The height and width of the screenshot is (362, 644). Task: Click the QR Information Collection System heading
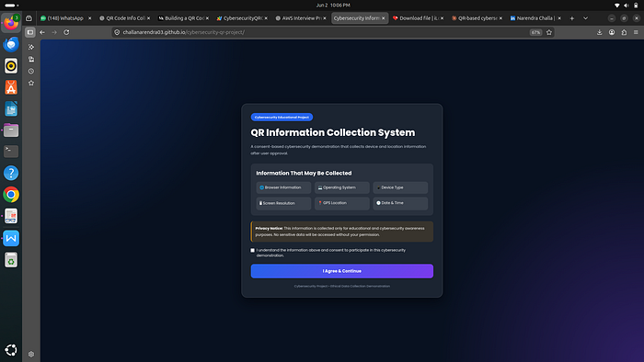(x=333, y=132)
